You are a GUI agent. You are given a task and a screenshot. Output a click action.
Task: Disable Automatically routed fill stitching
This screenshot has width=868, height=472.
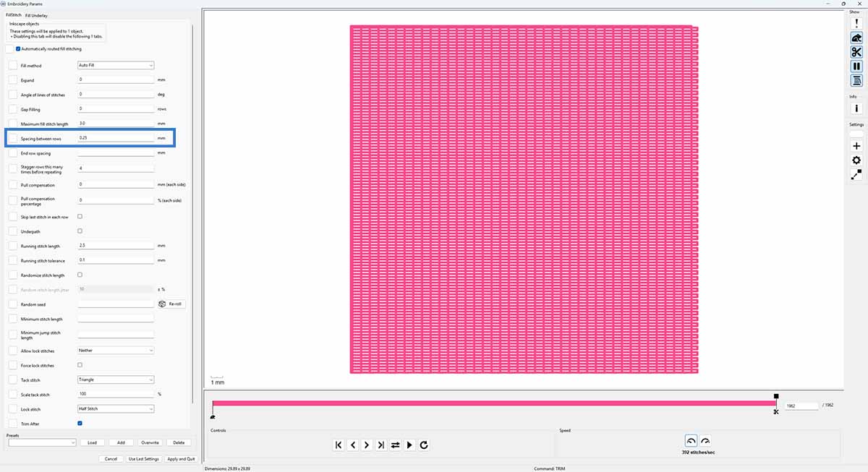17,48
